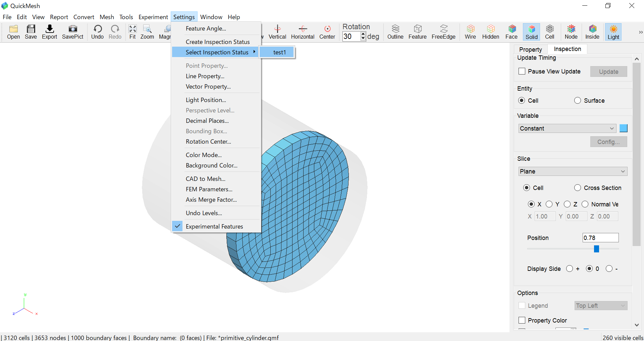Image resolution: width=644 pixels, height=341 pixels.
Task: Select the Inside display mode icon
Action: tap(592, 32)
